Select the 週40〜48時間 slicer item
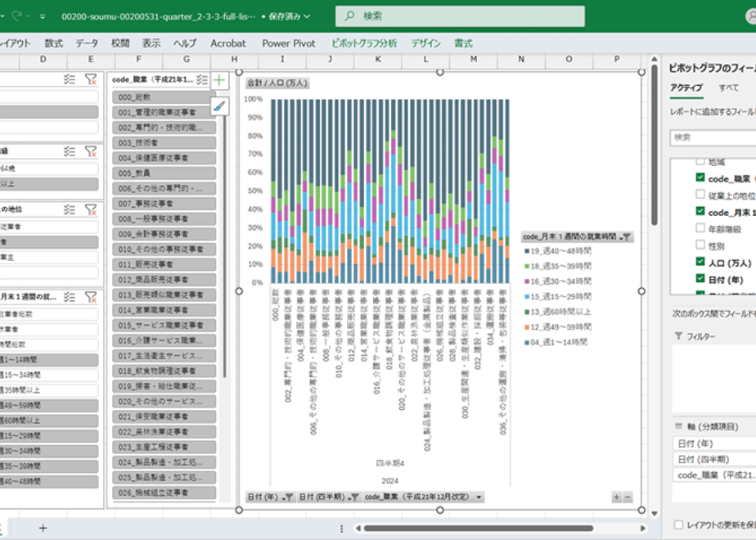The width and height of the screenshot is (756, 540). (49, 481)
